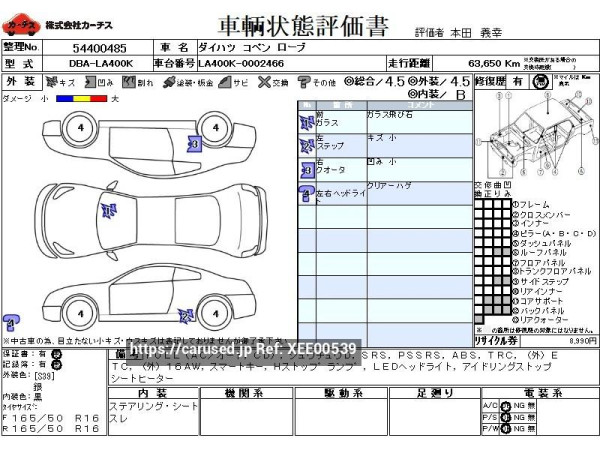Click the circled OK in A/C row
The width and height of the screenshot is (600, 450).
(506, 406)
